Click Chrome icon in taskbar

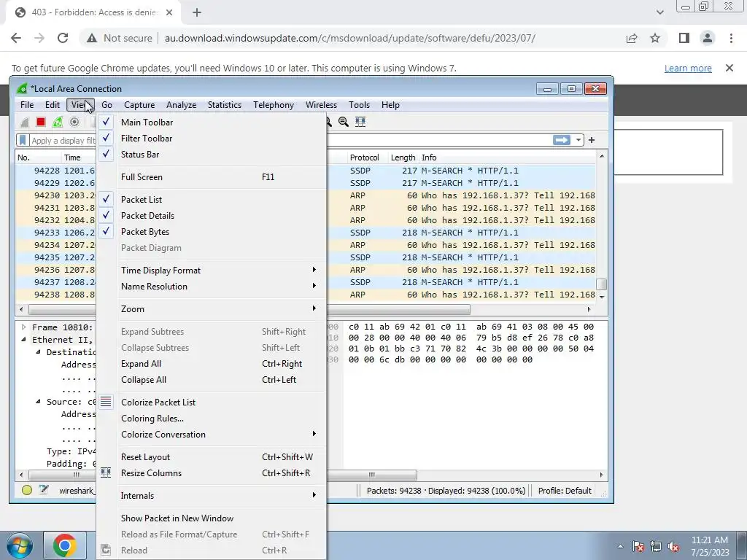(65, 545)
